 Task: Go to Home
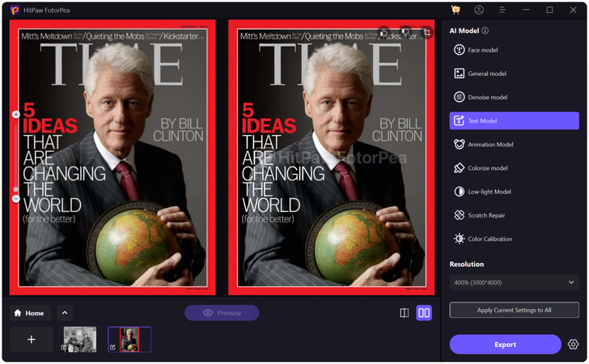[30, 313]
